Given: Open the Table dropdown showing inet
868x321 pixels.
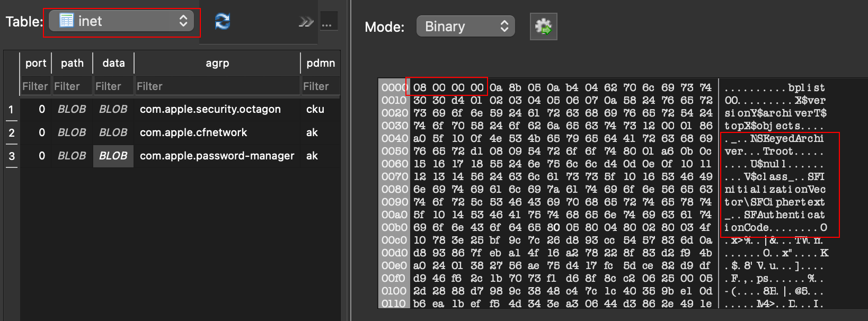Looking at the screenshot, I should [x=122, y=21].
